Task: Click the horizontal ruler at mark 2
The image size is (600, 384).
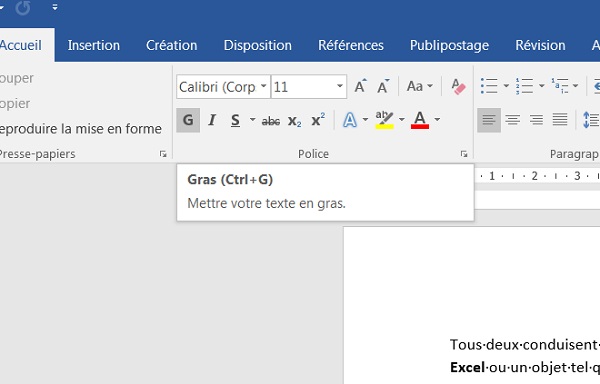Action: [534, 176]
